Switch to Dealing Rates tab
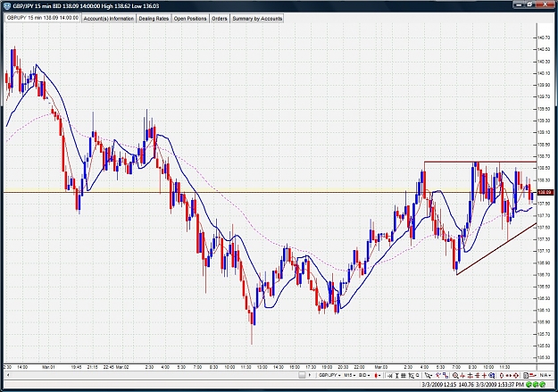This screenshot has height=392, width=558. tap(154, 19)
